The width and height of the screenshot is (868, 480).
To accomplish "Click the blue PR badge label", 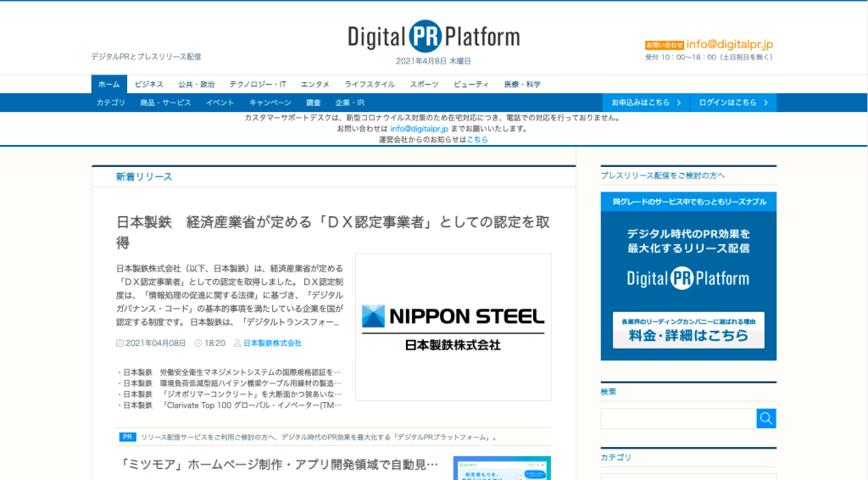I will coord(127,437).
